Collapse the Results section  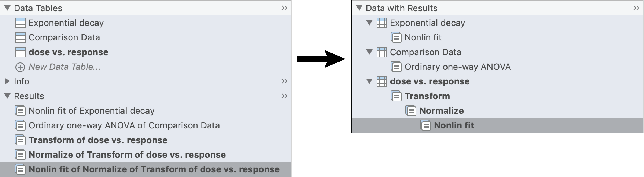pos(8,96)
